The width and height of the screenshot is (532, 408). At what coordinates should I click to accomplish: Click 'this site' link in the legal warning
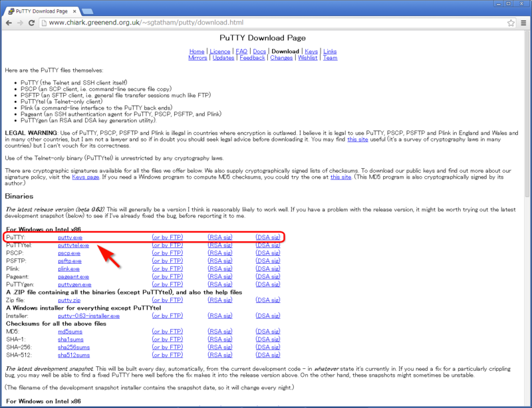click(358, 140)
